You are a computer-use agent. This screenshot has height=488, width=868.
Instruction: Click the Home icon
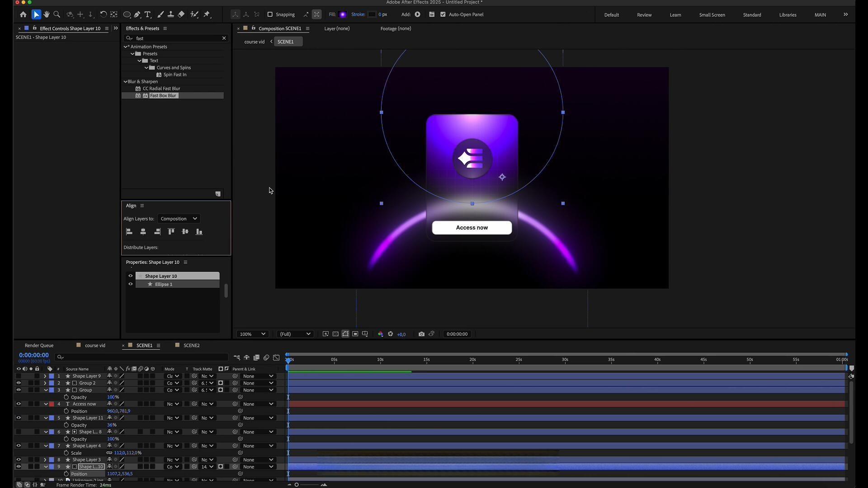click(23, 14)
